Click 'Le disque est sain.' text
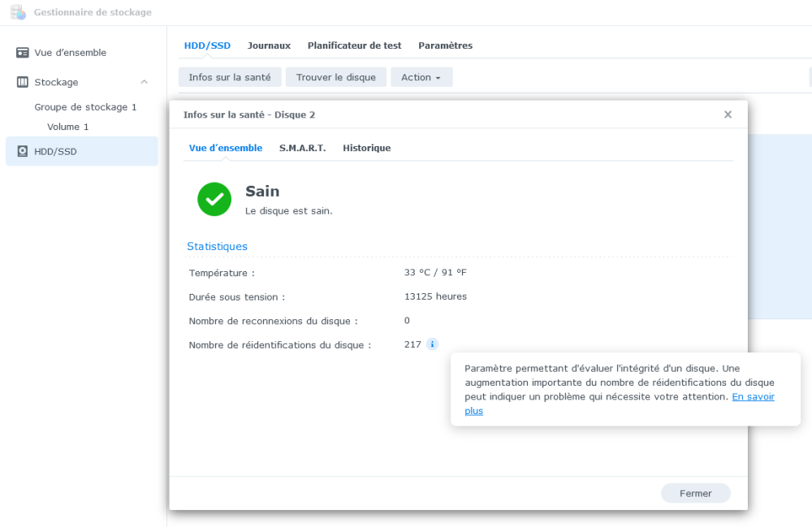Screen dimensions: 812x527 coord(288,211)
